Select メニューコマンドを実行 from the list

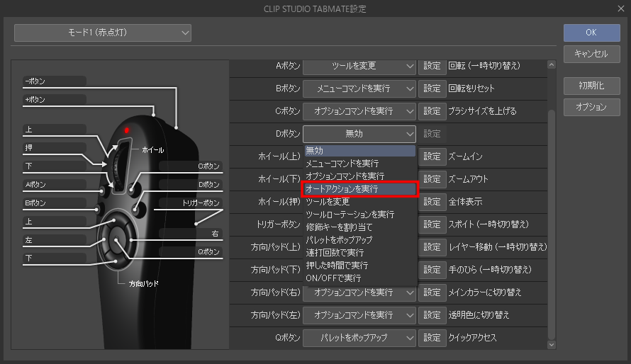(x=360, y=164)
